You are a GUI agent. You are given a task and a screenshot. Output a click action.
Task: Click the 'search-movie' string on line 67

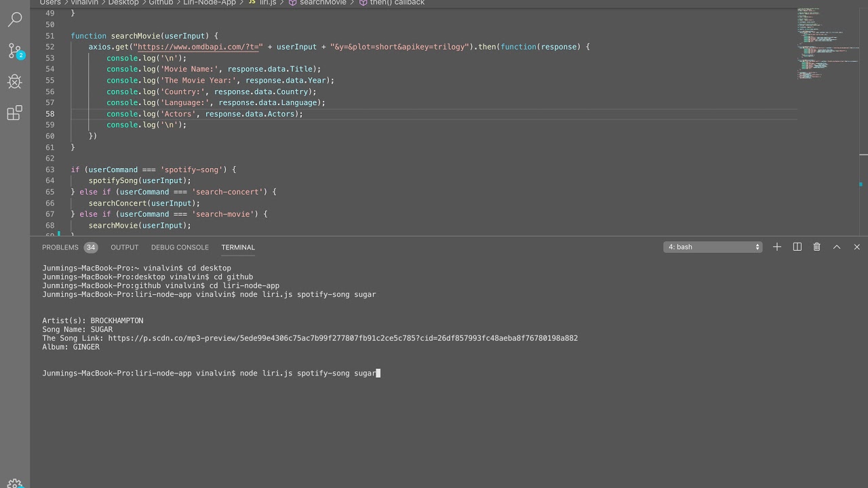pos(222,214)
